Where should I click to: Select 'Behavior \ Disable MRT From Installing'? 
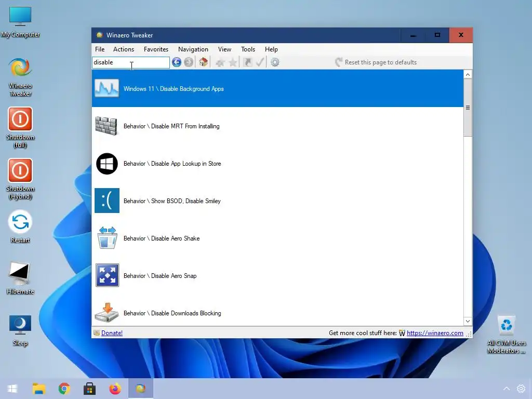tap(277, 126)
